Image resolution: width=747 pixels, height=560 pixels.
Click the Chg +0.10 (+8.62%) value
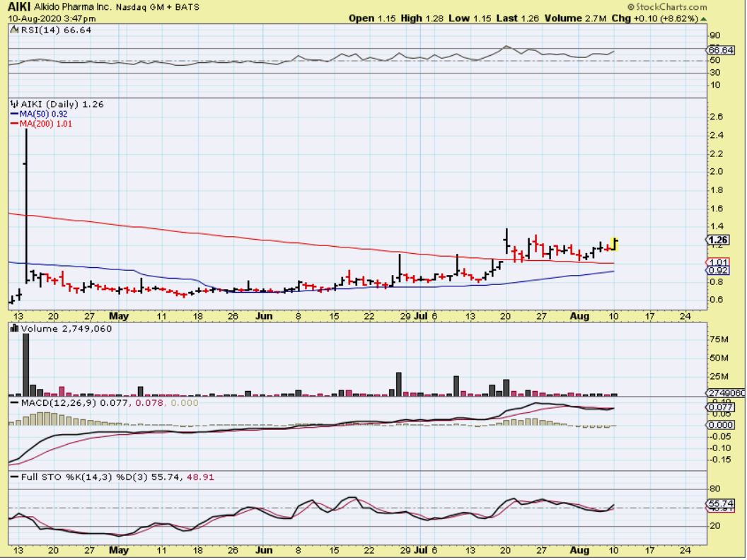[x=655, y=18]
